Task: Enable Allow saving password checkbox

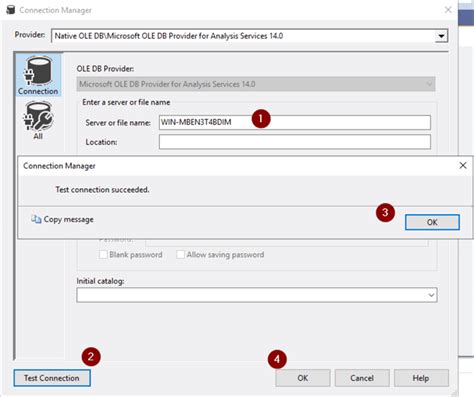Action: pyautogui.click(x=180, y=255)
